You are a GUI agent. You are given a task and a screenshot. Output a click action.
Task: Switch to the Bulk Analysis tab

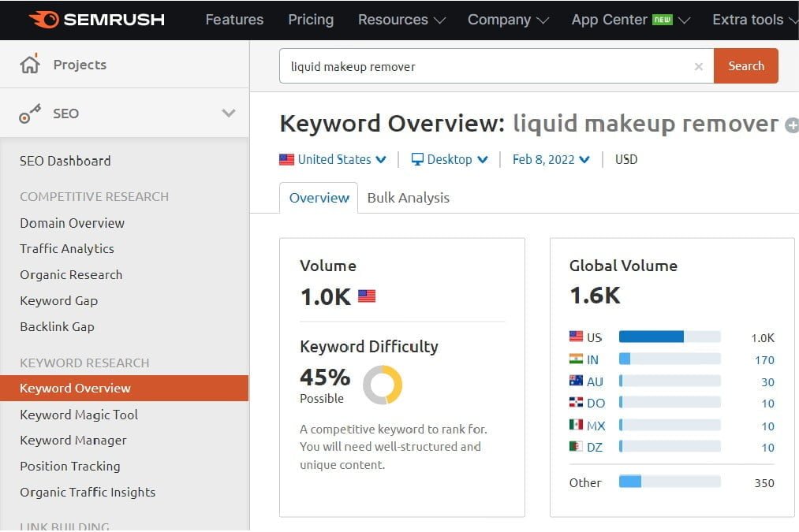click(408, 198)
